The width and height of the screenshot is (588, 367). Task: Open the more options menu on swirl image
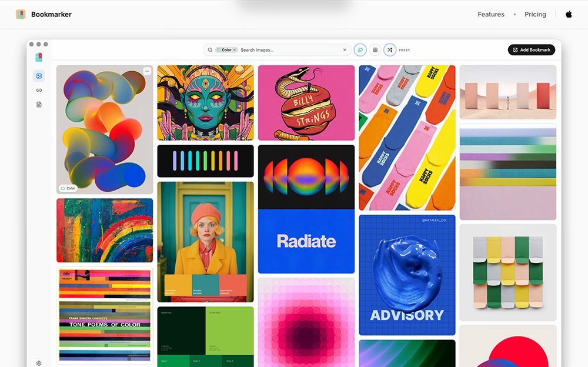click(x=147, y=71)
